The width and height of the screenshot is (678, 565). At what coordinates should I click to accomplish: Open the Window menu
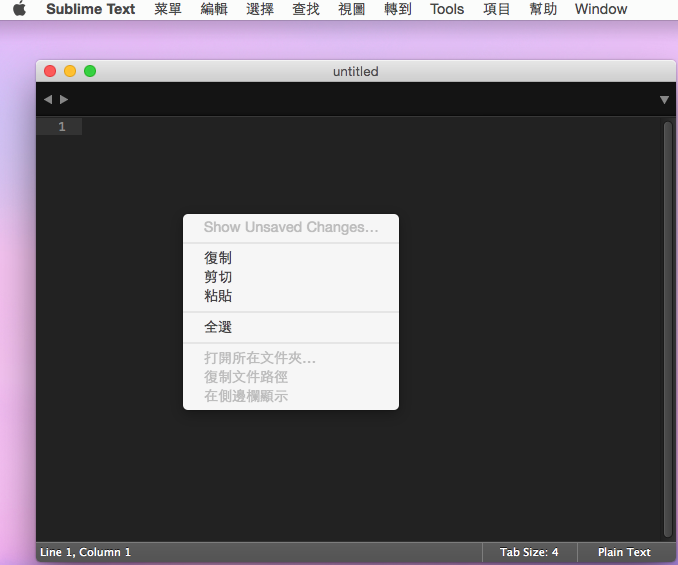click(601, 9)
